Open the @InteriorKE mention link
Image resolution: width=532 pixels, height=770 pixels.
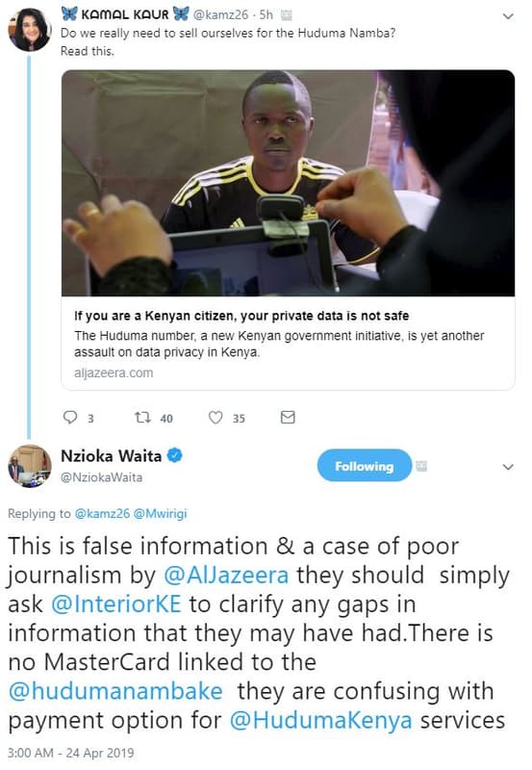pyautogui.click(x=116, y=604)
